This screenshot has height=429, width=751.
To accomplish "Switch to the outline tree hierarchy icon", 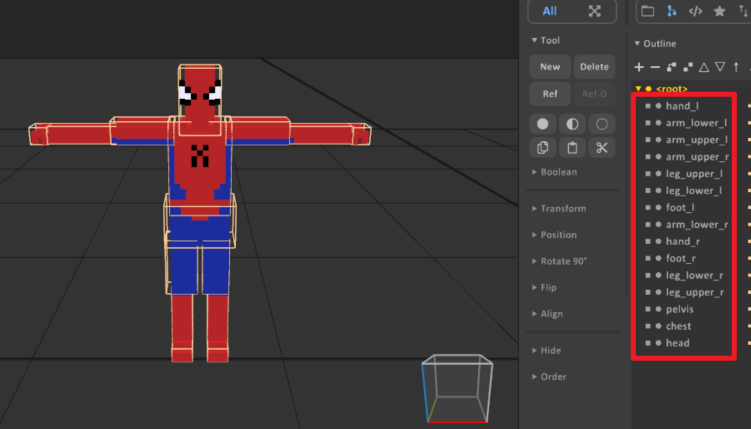I will [x=671, y=11].
